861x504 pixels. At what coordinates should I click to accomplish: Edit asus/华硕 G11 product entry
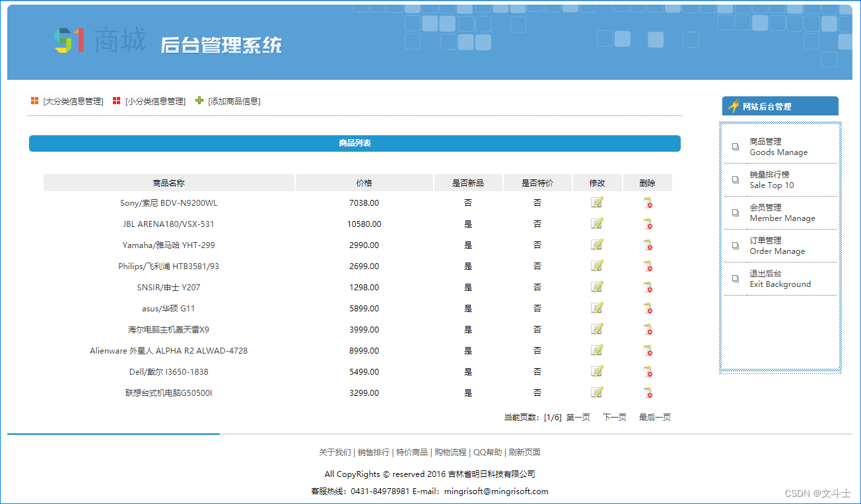point(597,308)
